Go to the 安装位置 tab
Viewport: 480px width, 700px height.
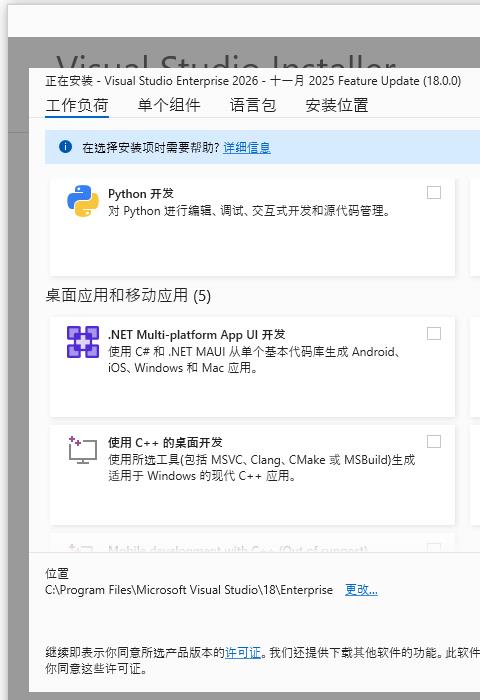tap(337, 105)
